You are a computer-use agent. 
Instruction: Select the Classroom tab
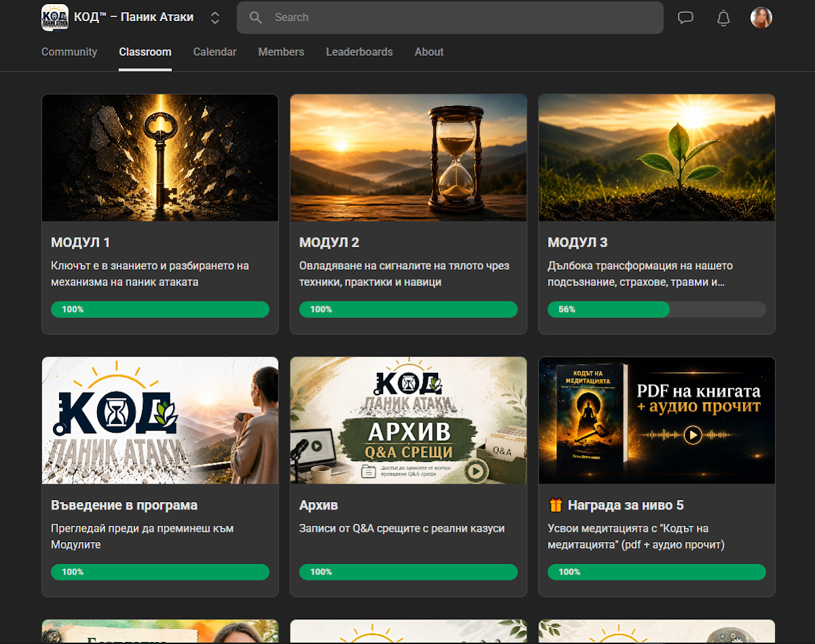pyautogui.click(x=145, y=52)
